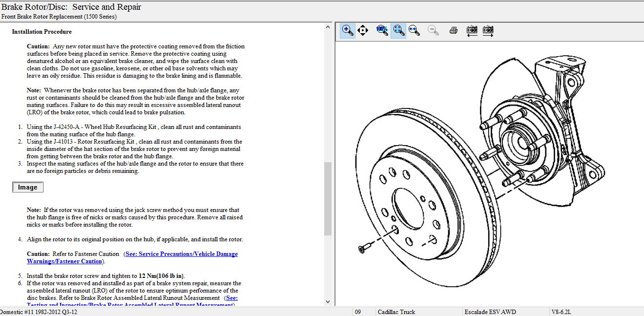Screen dimensions: 644x316
Task: Click the grayed-out zoom out magnifier
Action: (x=433, y=30)
